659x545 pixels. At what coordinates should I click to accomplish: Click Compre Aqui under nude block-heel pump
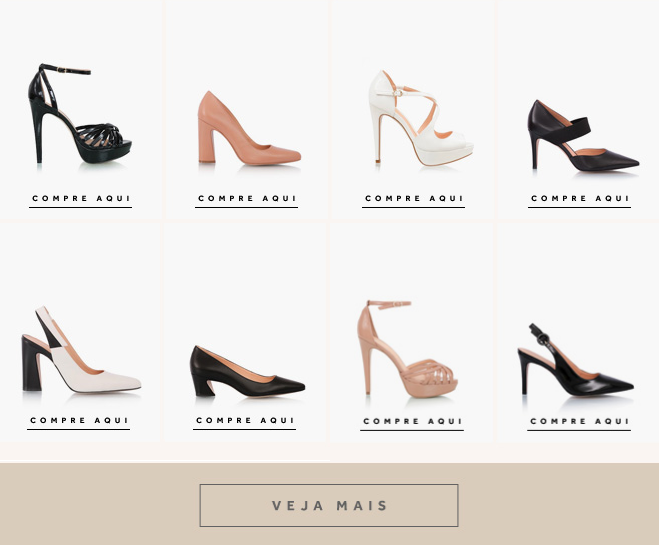point(247,199)
